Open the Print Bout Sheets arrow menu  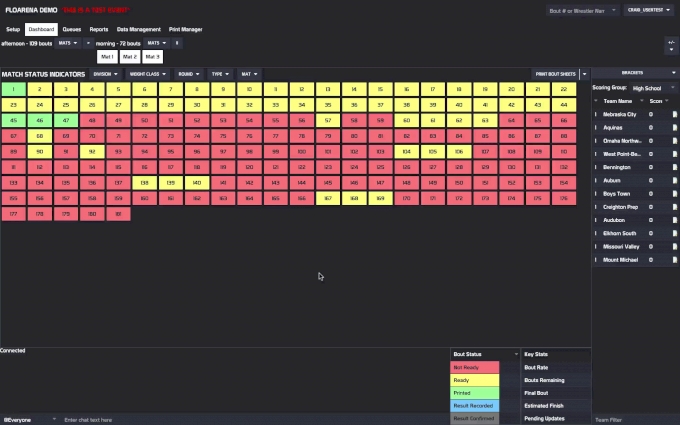click(x=584, y=74)
